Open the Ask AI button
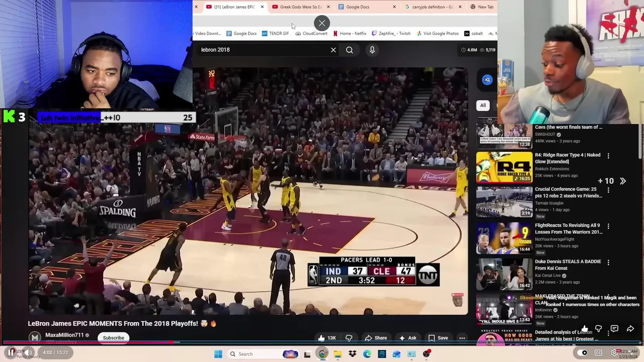 click(x=408, y=338)
